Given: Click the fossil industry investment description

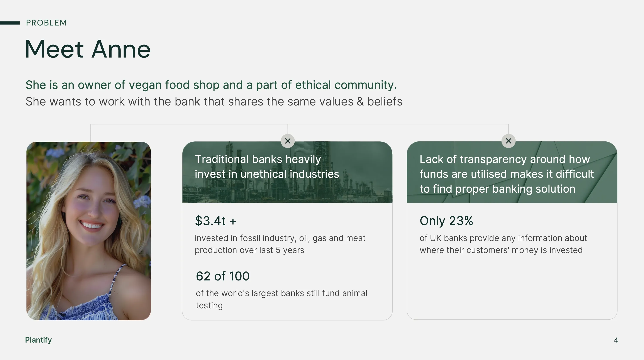Looking at the screenshot, I should tap(280, 244).
